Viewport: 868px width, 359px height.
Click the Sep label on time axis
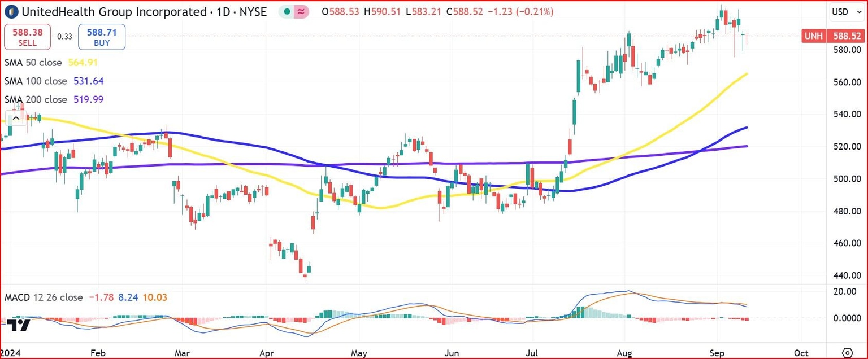(x=718, y=353)
